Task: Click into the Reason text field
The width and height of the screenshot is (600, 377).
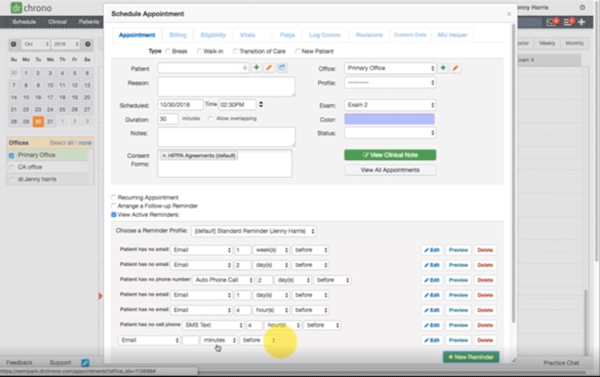Action: point(226,86)
